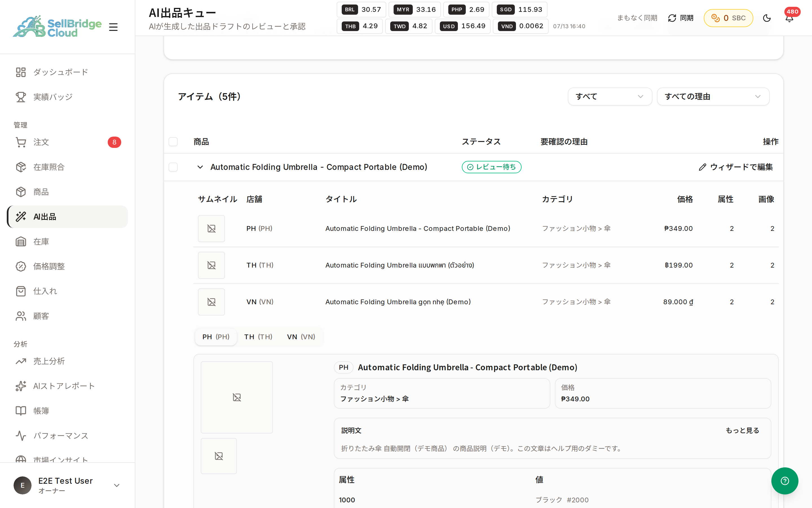Click the パフォーマンス activity icon
The image size is (812, 508).
[21, 436]
